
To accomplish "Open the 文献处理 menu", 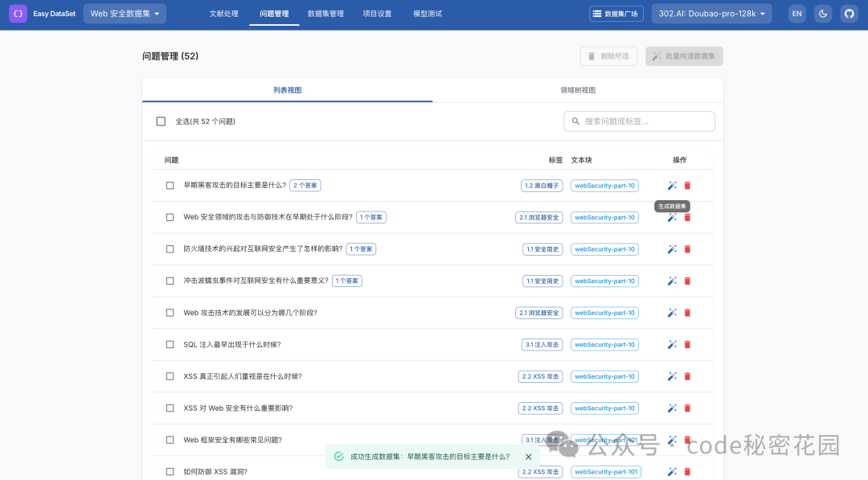I will 223,14.
